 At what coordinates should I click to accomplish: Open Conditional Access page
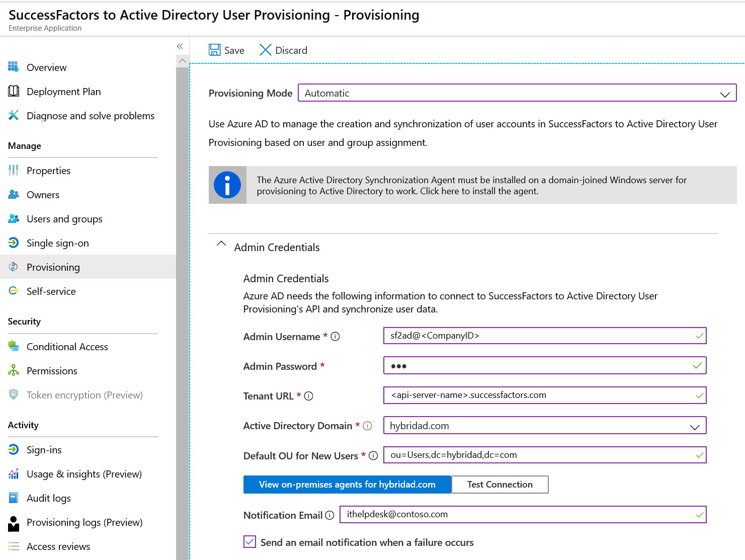tap(67, 347)
